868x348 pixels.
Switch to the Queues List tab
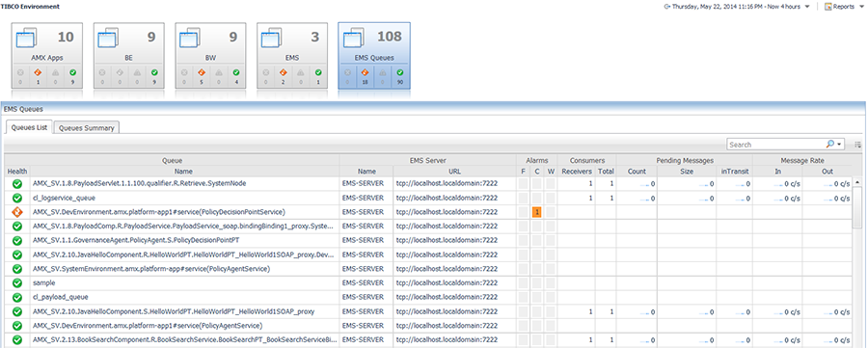pos(28,127)
